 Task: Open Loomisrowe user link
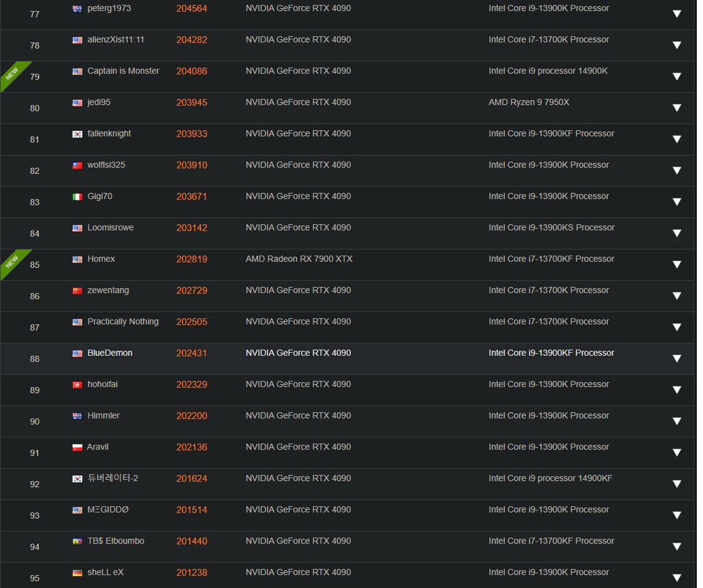(110, 227)
